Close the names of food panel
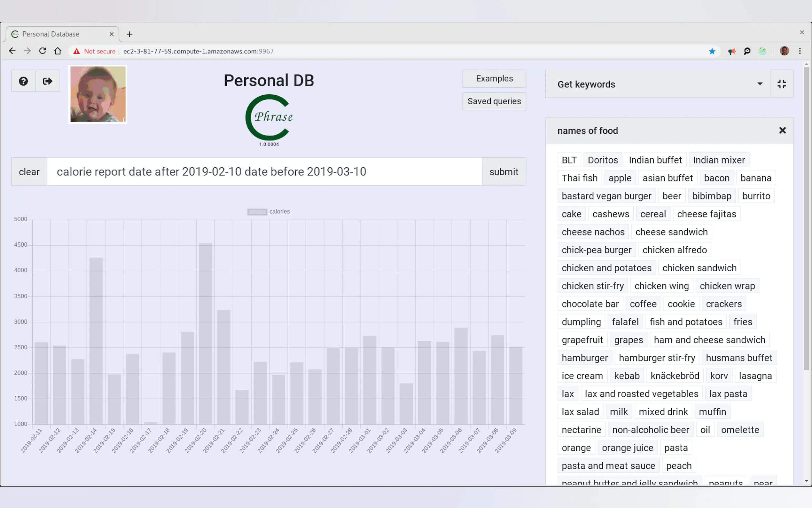 coord(782,131)
